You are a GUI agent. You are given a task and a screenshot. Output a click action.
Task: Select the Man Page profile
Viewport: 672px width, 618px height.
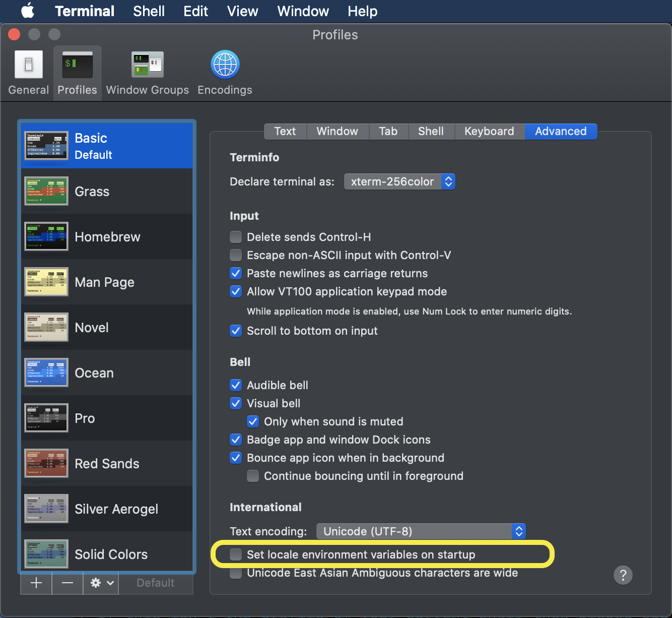(x=107, y=282)
